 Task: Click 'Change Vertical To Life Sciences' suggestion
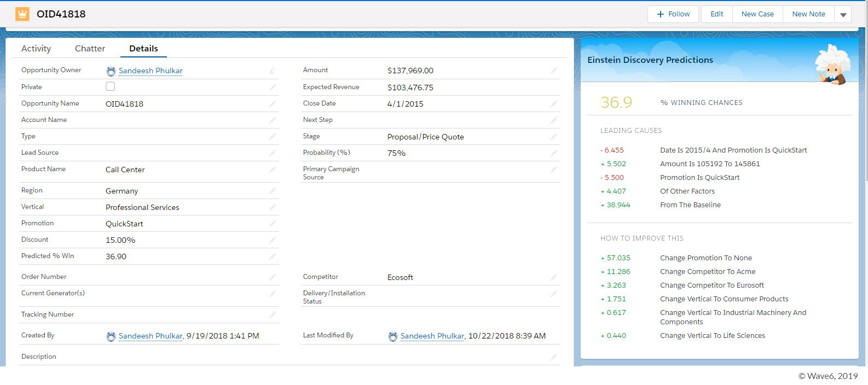(713, 336)
